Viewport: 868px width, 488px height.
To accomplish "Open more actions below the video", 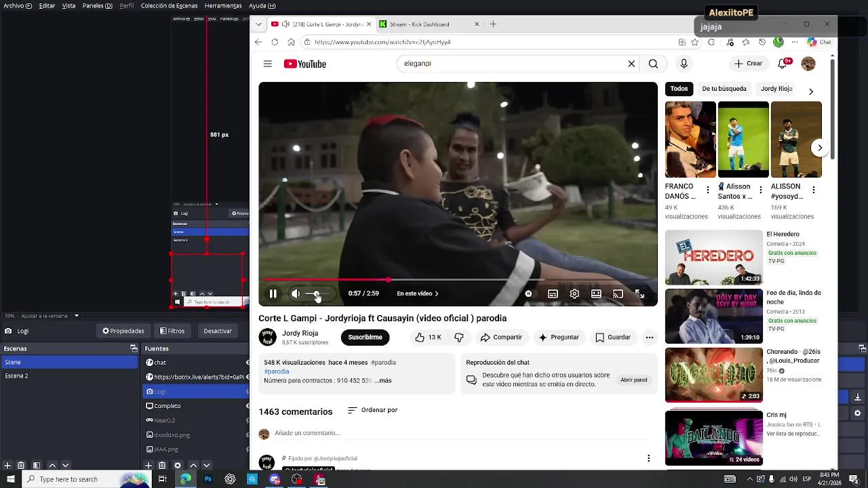I will tap(649, 338).
